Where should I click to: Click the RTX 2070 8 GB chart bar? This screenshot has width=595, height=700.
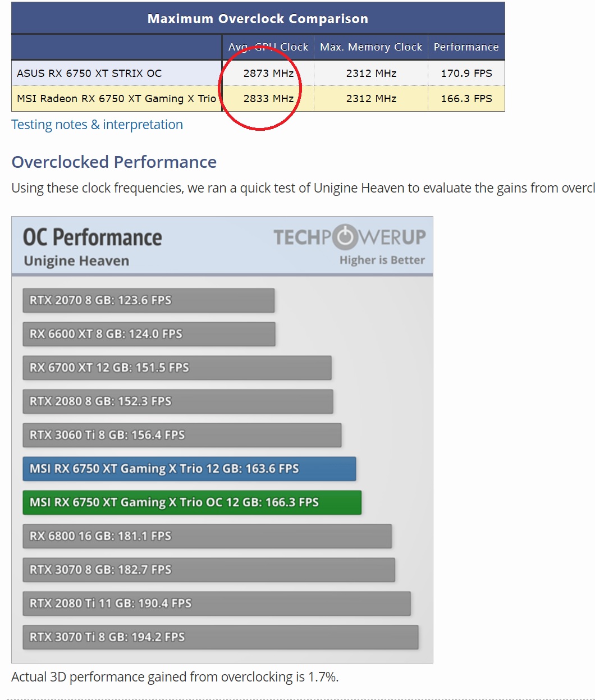click(149, 300)
